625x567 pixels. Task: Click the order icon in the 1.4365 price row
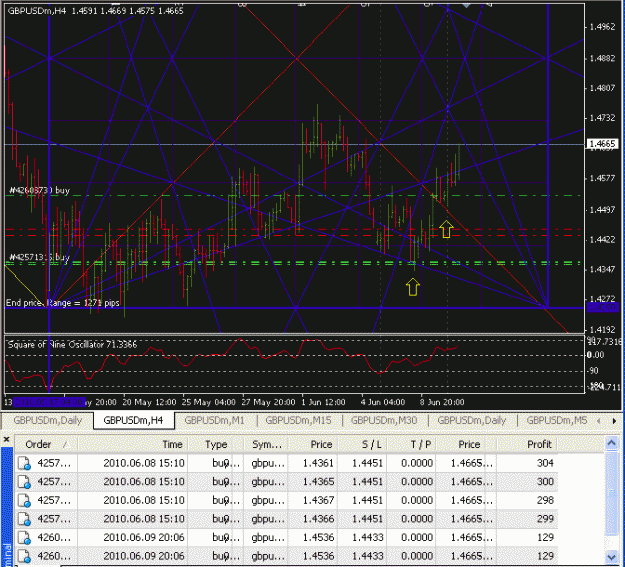24,482
